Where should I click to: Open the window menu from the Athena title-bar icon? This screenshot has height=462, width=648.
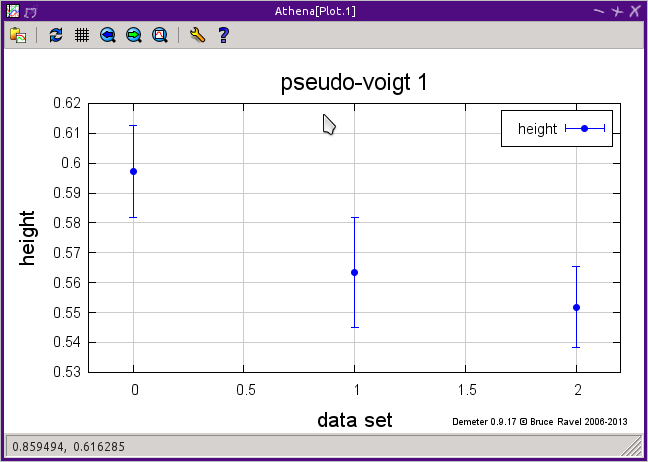[13, 11]
